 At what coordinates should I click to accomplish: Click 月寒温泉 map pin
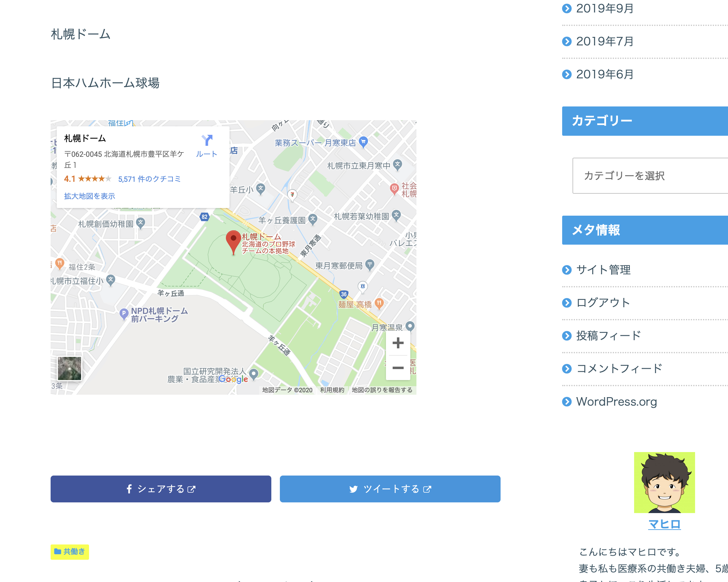(410, 327)
